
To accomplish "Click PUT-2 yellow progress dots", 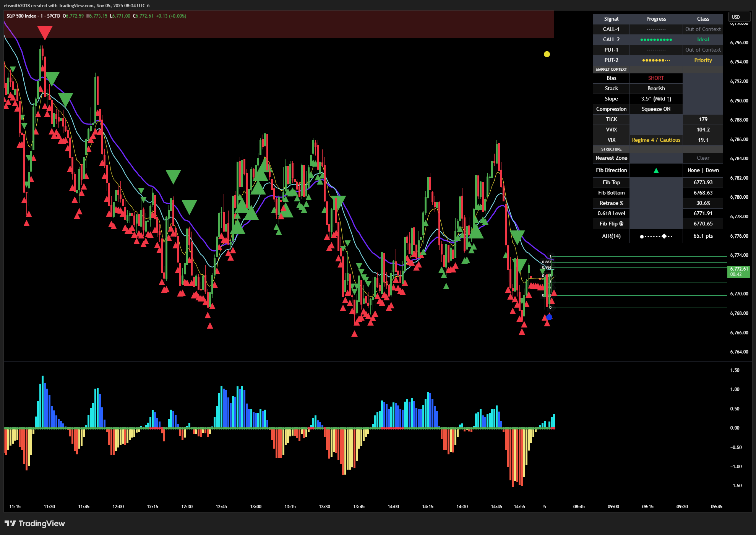I will [x=656, y=60].
